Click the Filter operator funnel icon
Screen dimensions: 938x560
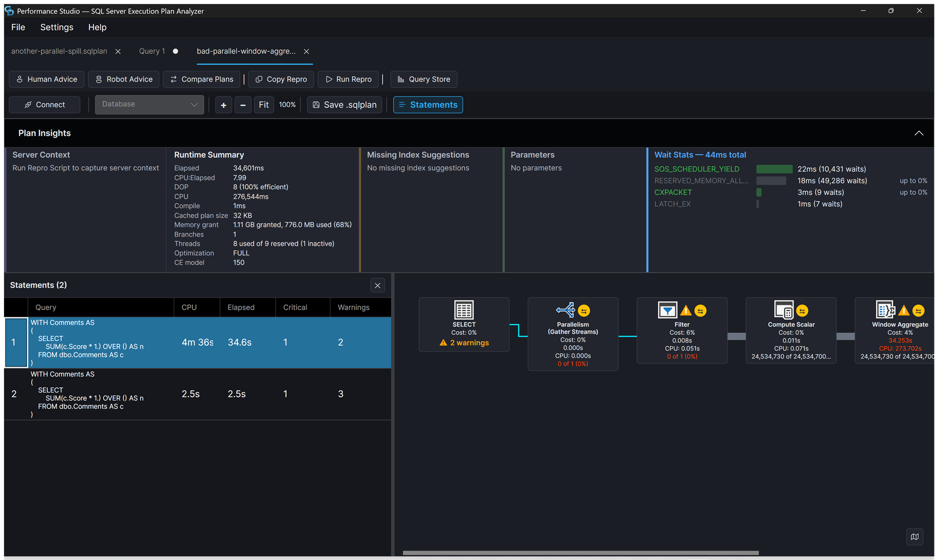(x=667, y=310)
